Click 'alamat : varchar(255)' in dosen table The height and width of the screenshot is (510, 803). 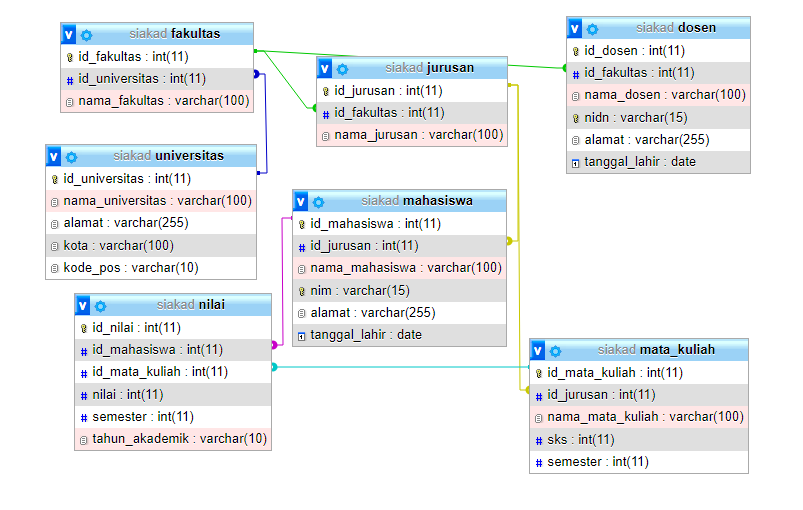pos(659,140)
